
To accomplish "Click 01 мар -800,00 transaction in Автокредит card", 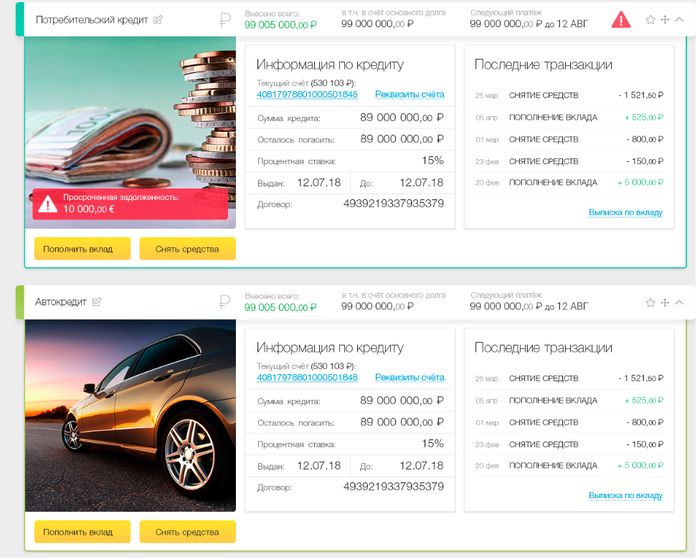I will pos(569,422).
